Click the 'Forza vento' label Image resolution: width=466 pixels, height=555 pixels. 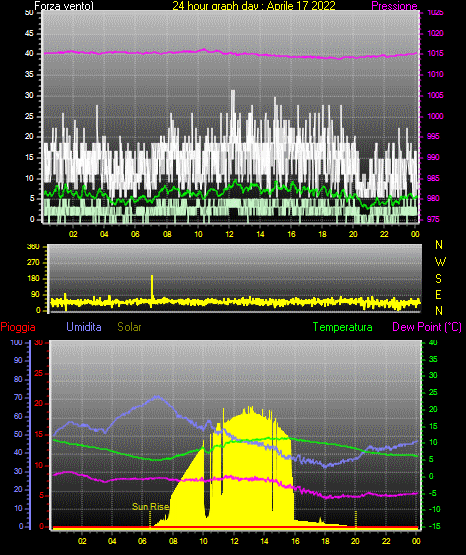(x=64, y=6)
